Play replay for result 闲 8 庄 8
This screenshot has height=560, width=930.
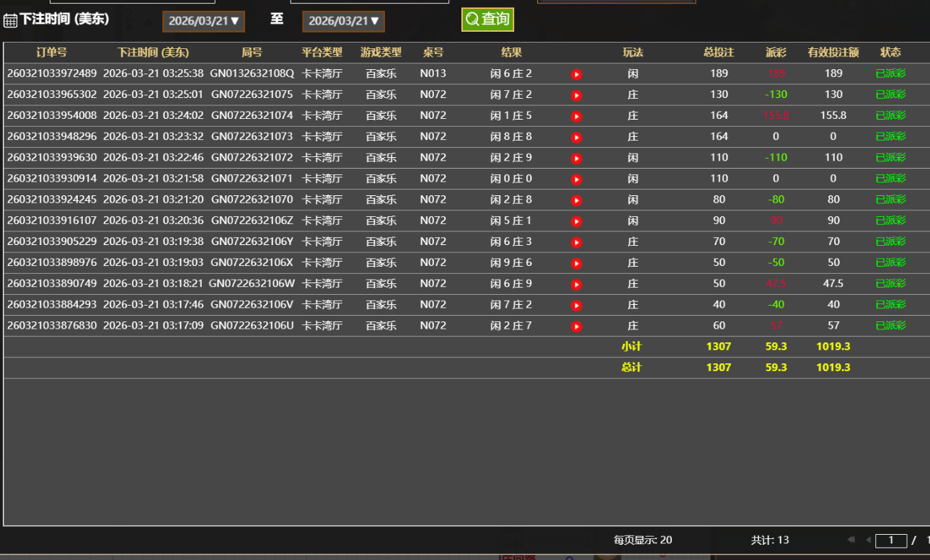[576, 137]
